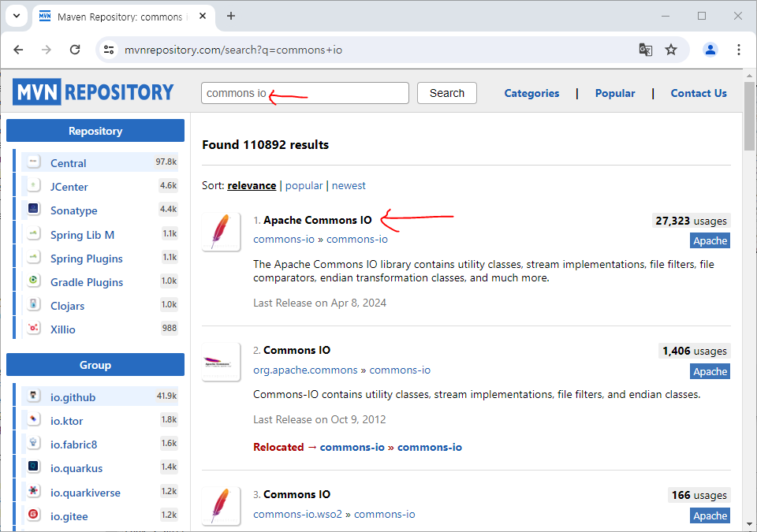The height and width of the screenshot is (532, 757).
Task: Click the Xillio repository icon
Action: click(x=33, y=329)
